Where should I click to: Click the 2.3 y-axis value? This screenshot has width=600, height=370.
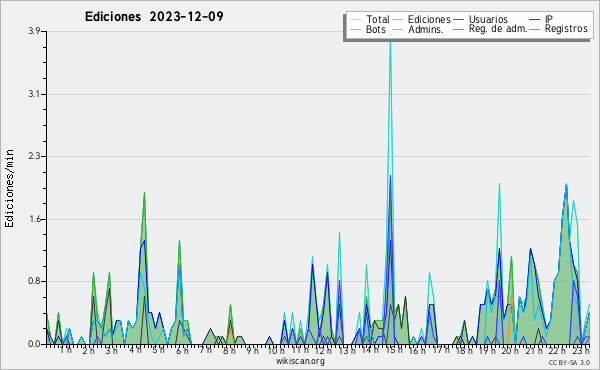pos(34,156)
